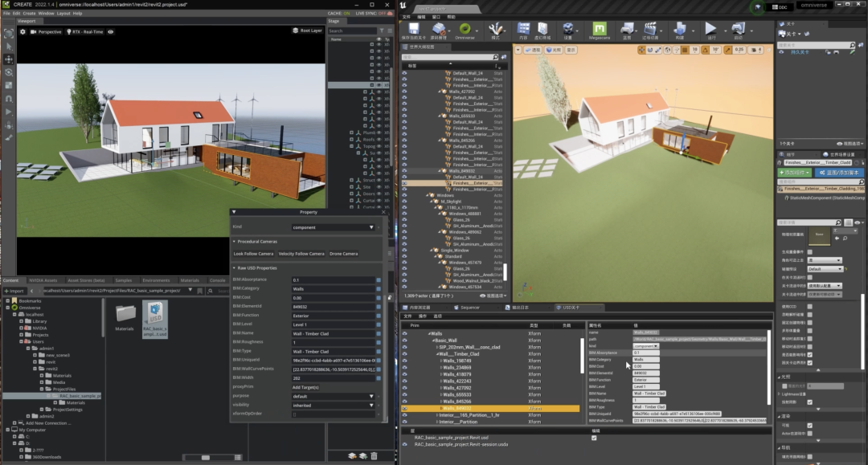Click the BIM:Category field showing Walls
Image resolution: width=868 pixels, height=465 pixels.
point(333,288)
